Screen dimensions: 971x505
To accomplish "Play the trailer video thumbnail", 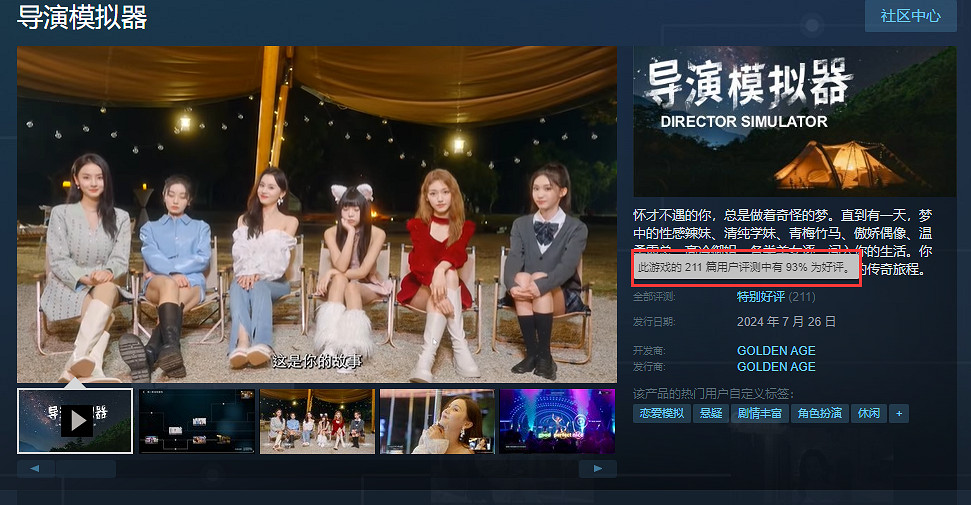I will click(x=75, y=421).
